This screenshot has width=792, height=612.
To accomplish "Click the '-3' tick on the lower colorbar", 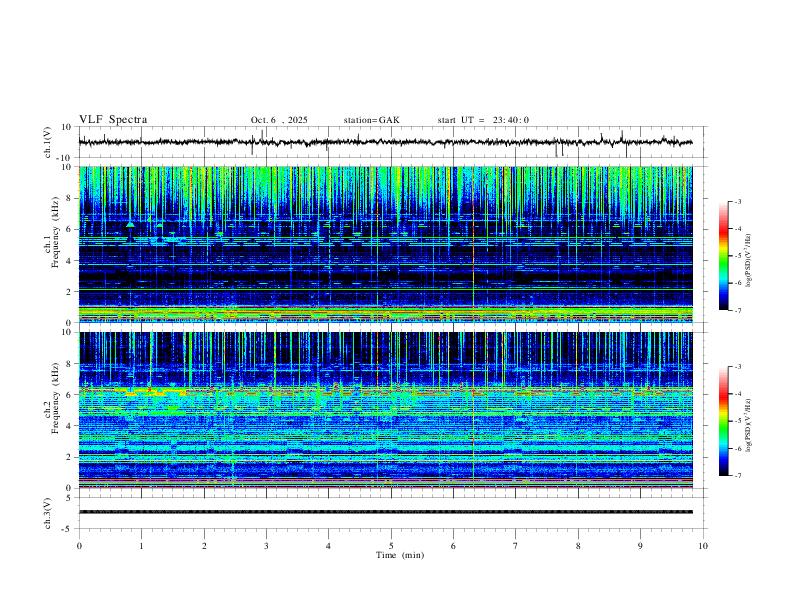I will tap(738, 367).
